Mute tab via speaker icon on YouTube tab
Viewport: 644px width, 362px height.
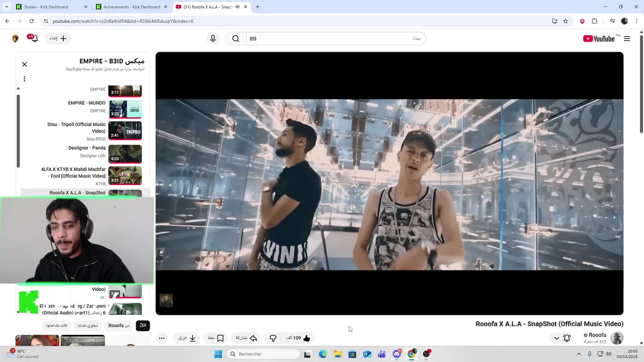237,7
